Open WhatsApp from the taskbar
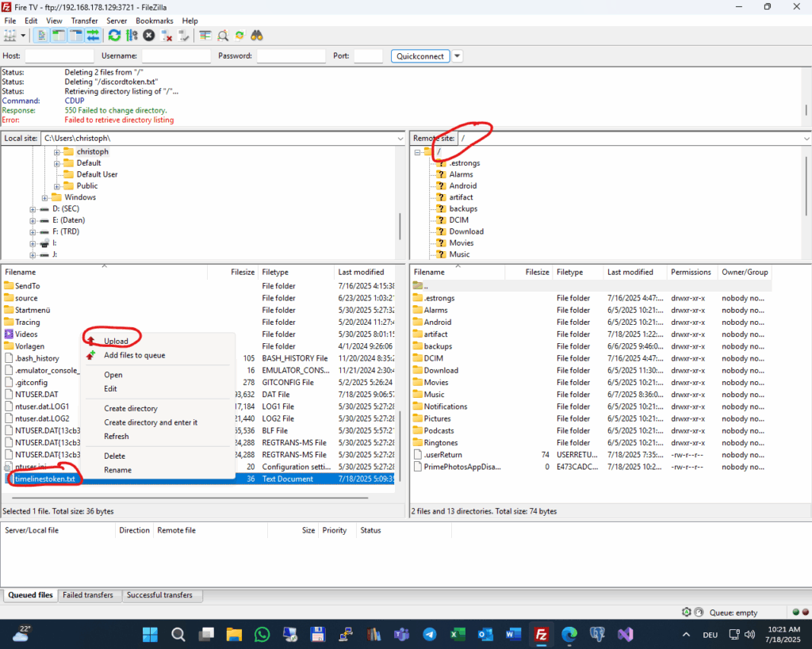812x649 pixels. (262, 634)
